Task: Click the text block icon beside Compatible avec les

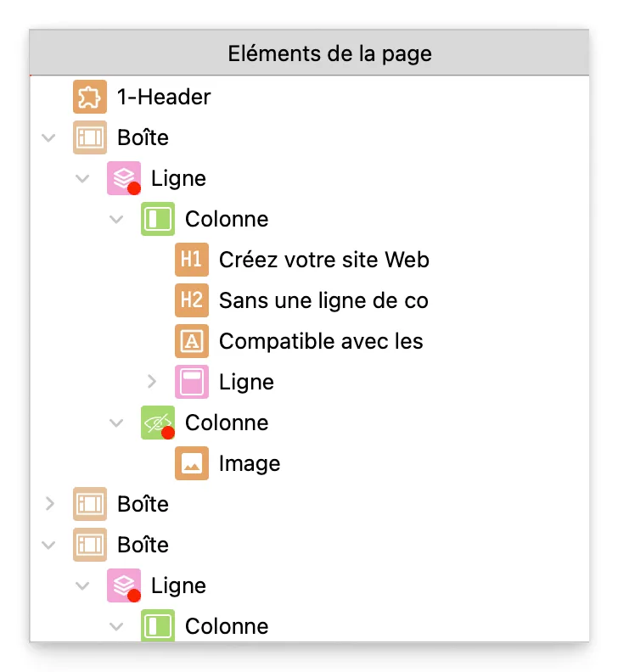Action: [x=191, y=341]
